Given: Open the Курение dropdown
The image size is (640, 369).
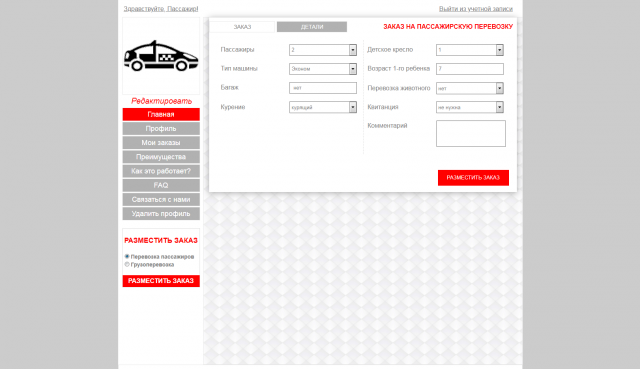Looking at the screenshot, I should pos(323,107).
